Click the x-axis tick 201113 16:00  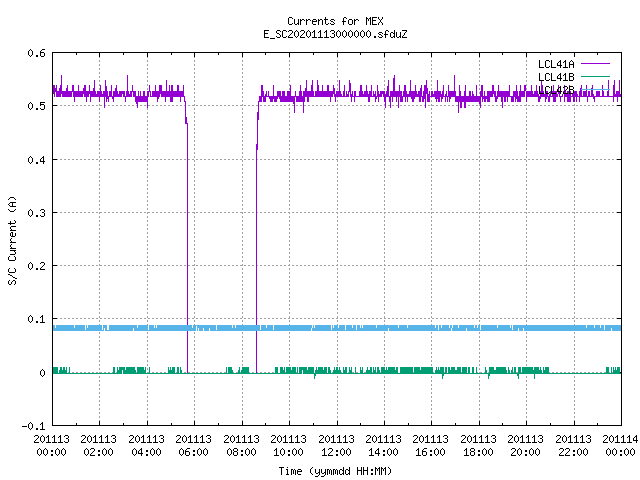(431, 446)
